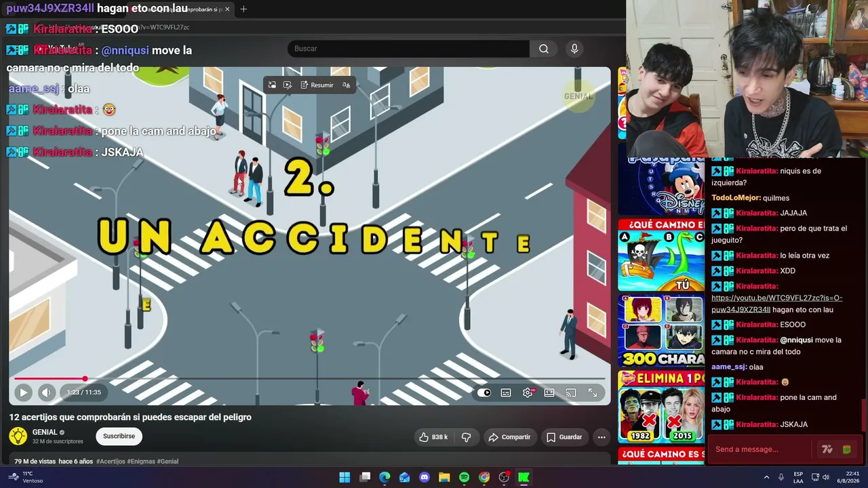Click aame_ssj username in side chat
This screenshot has width=868, height=488.
point(728,367)
